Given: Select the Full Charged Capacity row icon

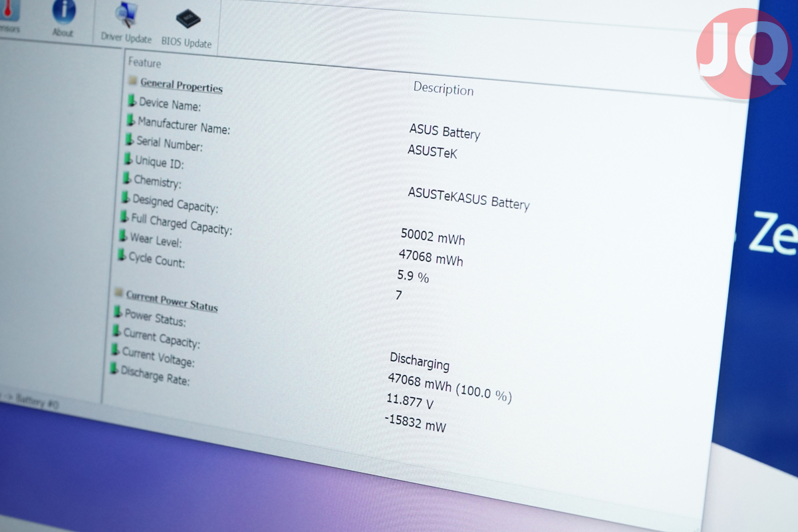Looking at the screenshot, I should coord(123,217).
